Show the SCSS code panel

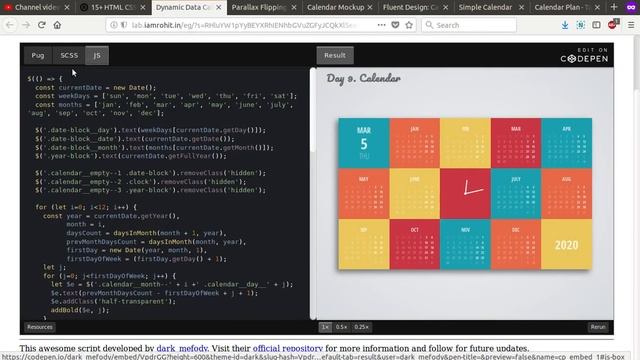click(x=69, y=55)
